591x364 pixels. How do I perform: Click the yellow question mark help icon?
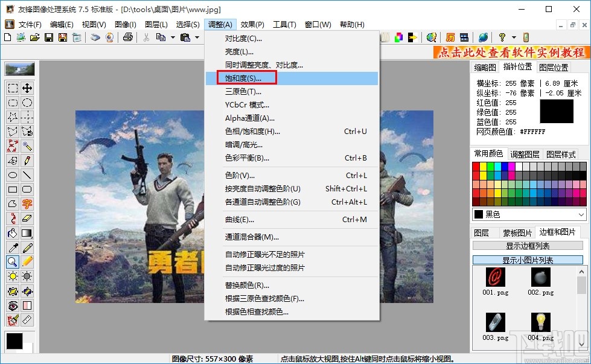click(x=502, y=37)
